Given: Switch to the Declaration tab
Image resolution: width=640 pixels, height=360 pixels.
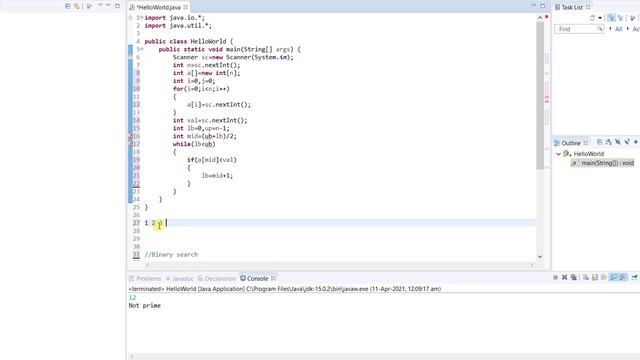Looking at the screenshot, I should pos(217,279).
